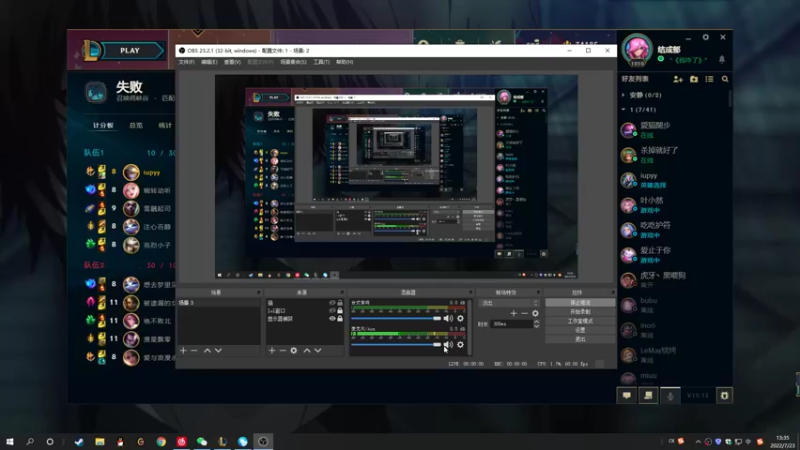The width and height of the screenshot is (800, 450).
Task: Toggle visibility eye of 显示器捕获 source
Action: (x=332, y=319)
